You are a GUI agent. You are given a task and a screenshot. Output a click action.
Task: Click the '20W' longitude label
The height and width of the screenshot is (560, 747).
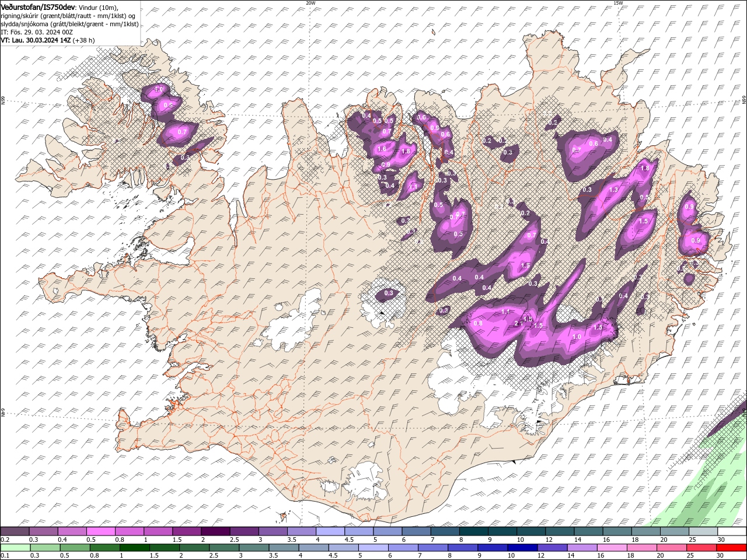click(x=310, y=3)
